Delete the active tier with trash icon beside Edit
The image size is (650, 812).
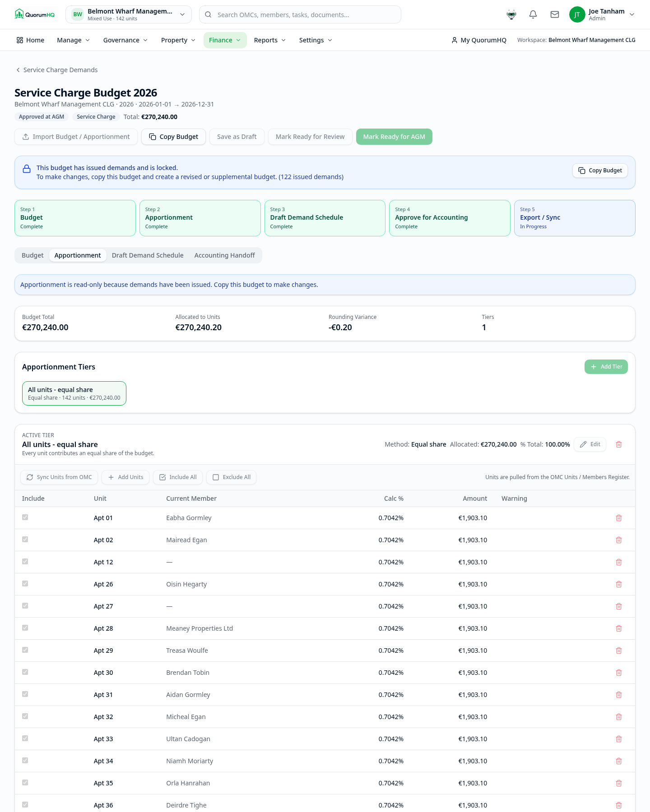(x=619, y=444)
